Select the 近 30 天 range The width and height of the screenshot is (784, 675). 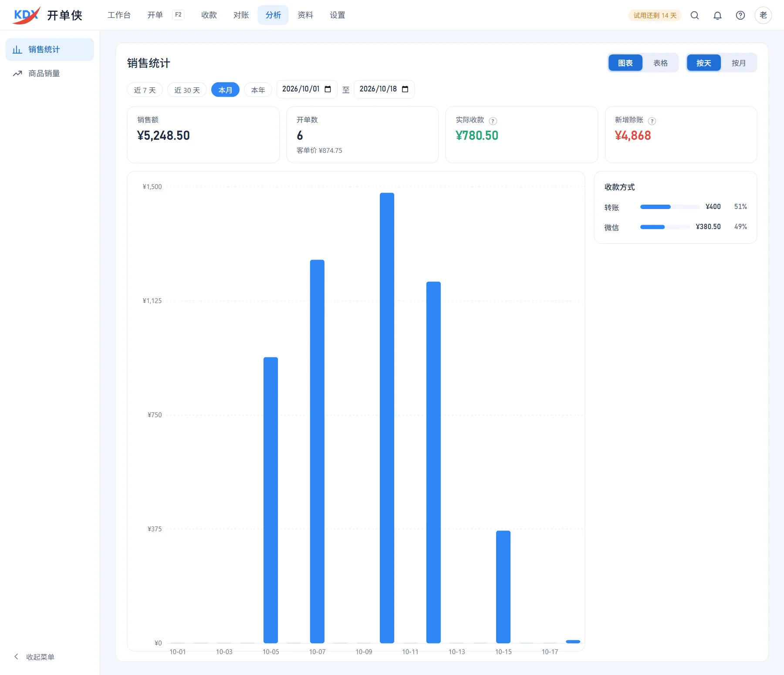pos(187,90)
